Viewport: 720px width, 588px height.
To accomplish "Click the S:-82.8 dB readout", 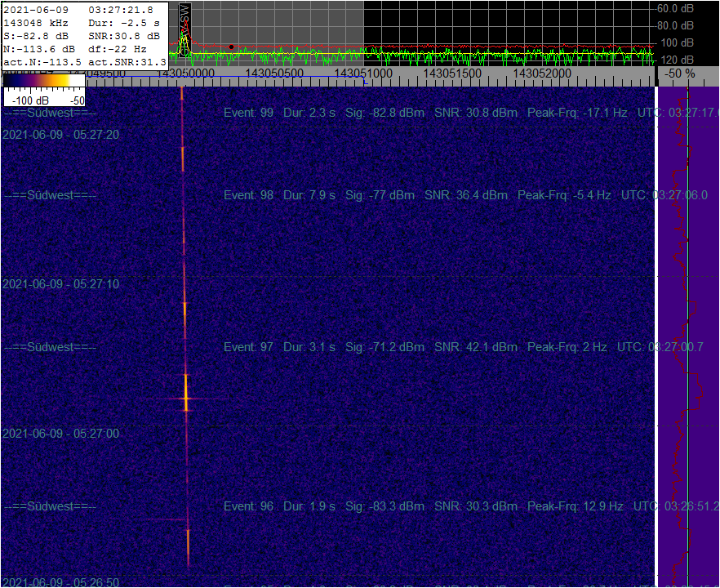I will point(36,36).
